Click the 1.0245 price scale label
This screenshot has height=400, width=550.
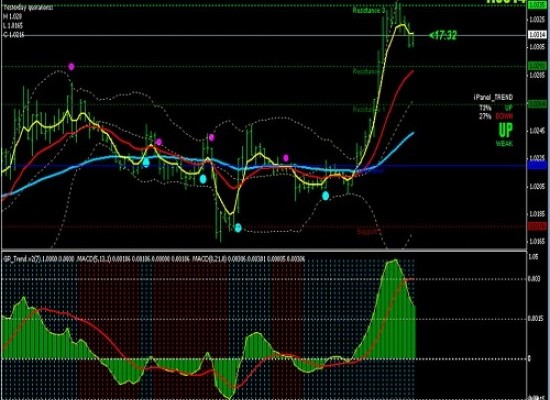click(x=537, y=131)
